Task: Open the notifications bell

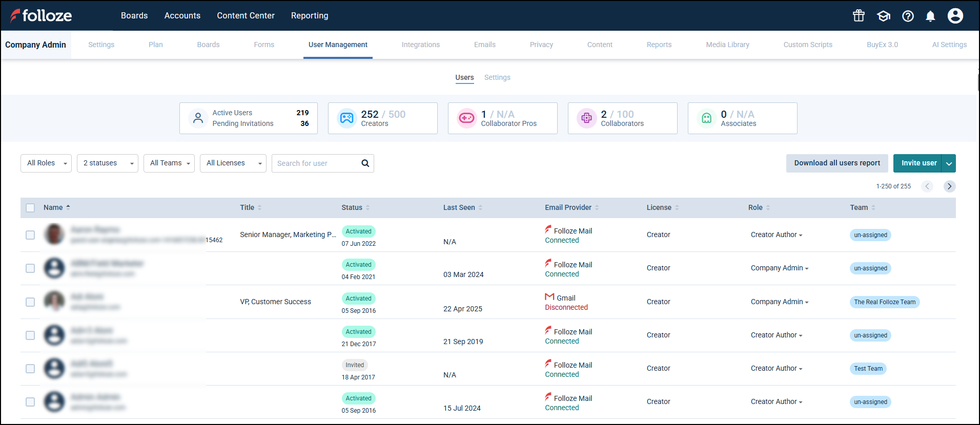Action: (x=930, y=16)
